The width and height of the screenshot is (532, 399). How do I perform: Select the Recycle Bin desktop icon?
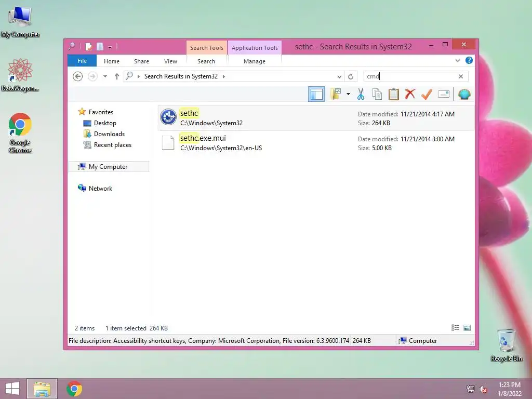point(506,345)
